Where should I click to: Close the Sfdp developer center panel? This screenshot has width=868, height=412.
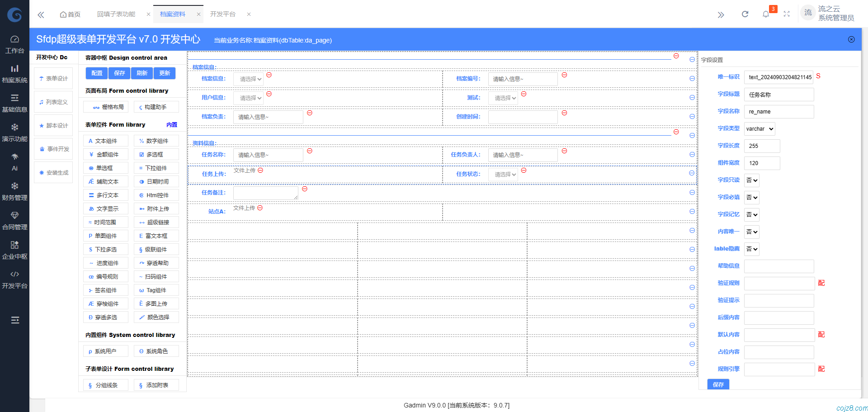pyautogui.click(x=851, y=39)
